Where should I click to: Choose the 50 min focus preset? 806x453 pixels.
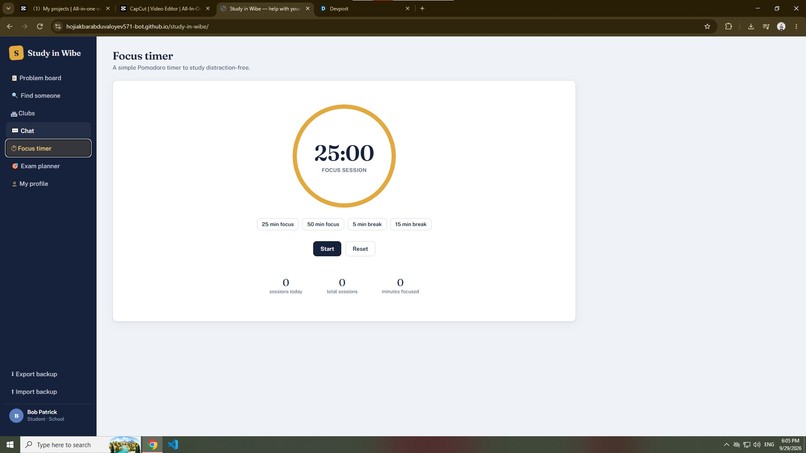pyautogui.click(x=323, y=224)
